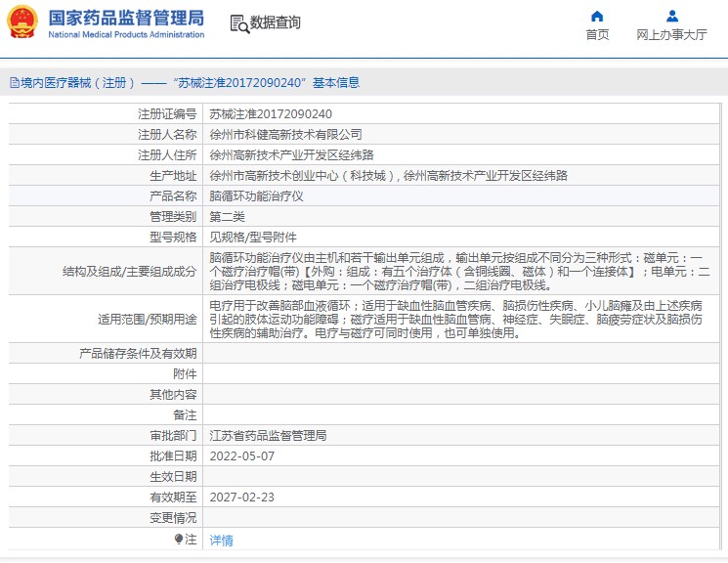Click the 网上办事大厅 person icon
The image size is (728, 563).
coord(671,16)
